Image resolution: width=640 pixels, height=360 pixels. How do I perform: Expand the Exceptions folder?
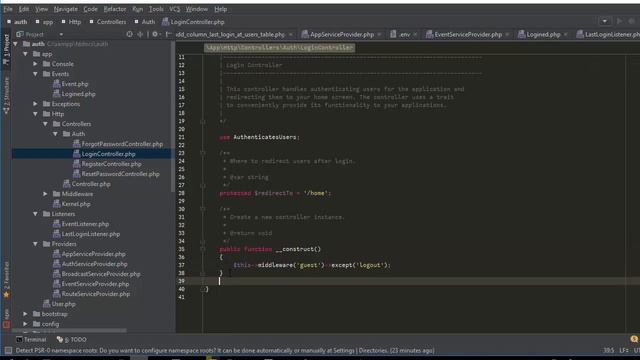(x=36, y=104)
